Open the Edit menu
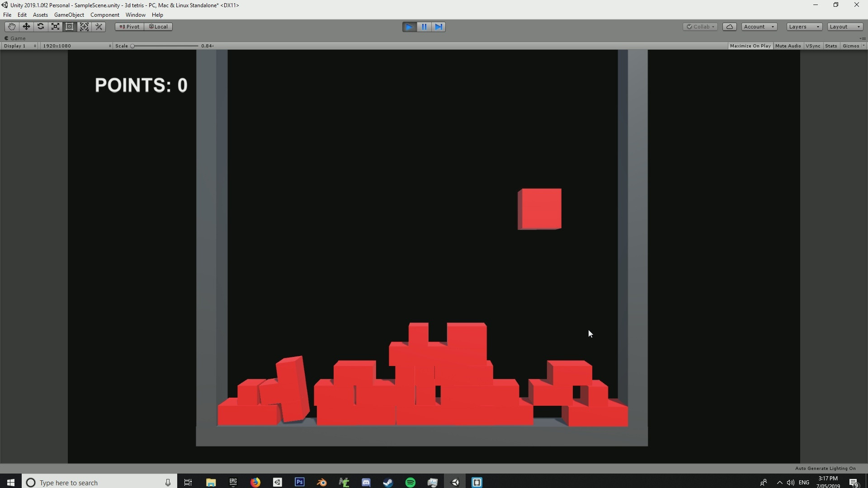 (x=22, y=15)
